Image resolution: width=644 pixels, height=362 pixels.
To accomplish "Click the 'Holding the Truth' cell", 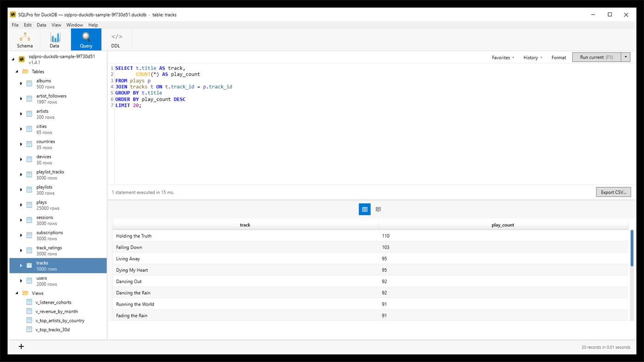I will click(x=246, y=236).
